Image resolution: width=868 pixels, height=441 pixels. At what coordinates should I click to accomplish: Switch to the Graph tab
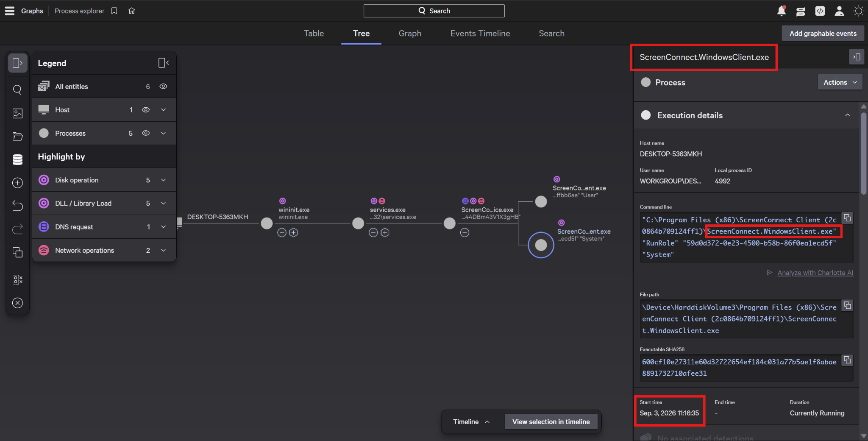click(x=410, y=33)
